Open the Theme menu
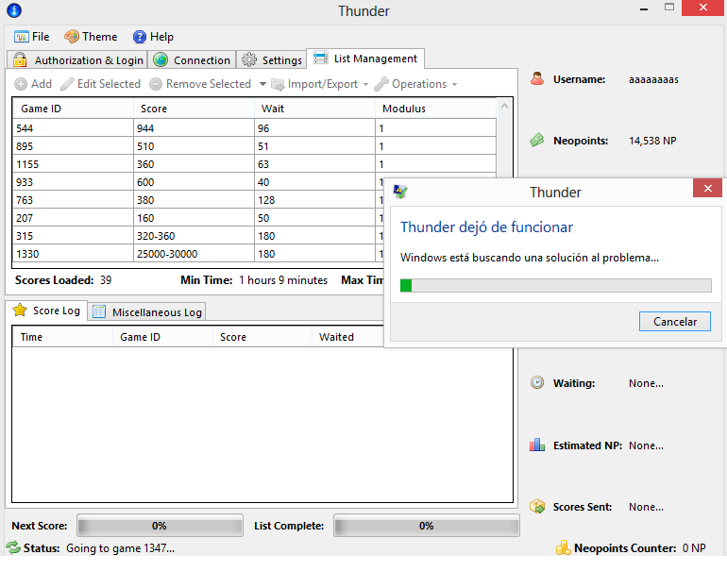 coord(91,37)
